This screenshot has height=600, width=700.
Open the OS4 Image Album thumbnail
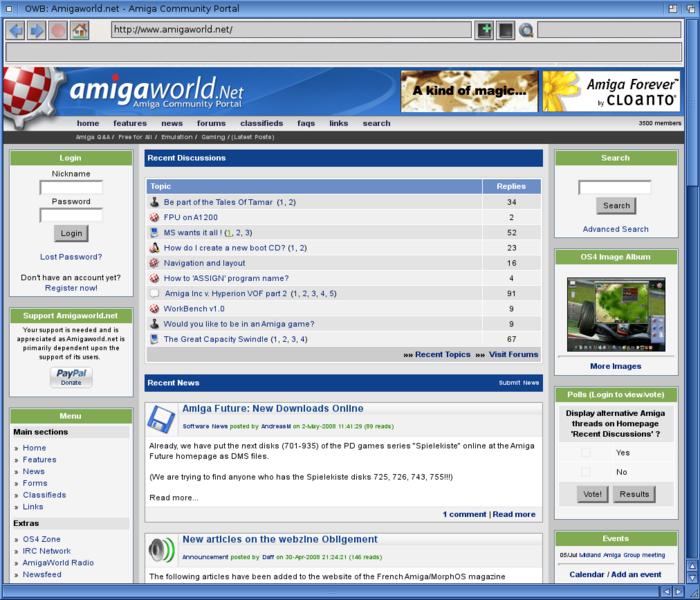click(x=615, y=313)
